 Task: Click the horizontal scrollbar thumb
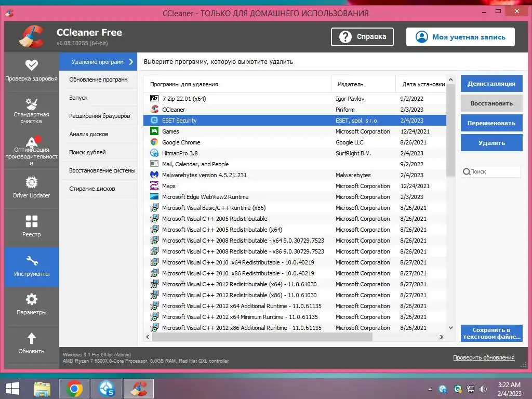[262, 337]
